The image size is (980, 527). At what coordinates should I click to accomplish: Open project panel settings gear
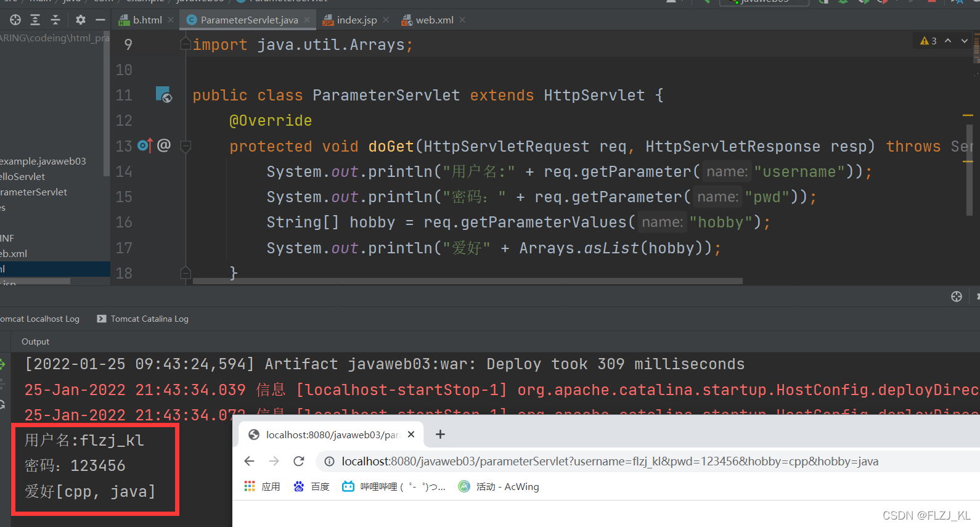81,20
